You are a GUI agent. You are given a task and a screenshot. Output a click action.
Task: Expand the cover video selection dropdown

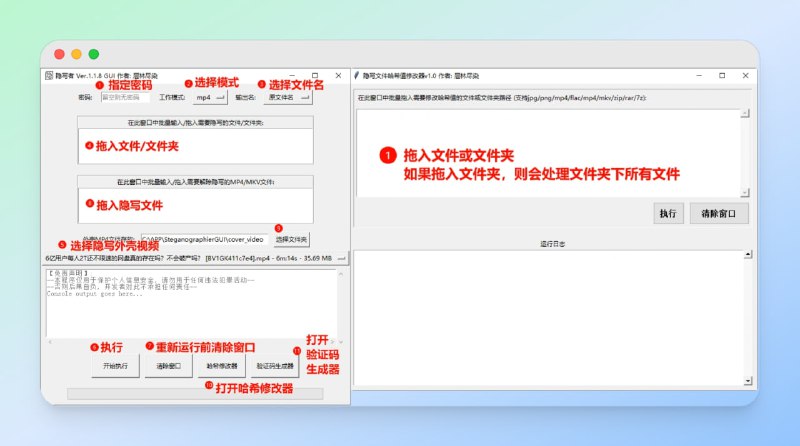[x=340, y=257]
